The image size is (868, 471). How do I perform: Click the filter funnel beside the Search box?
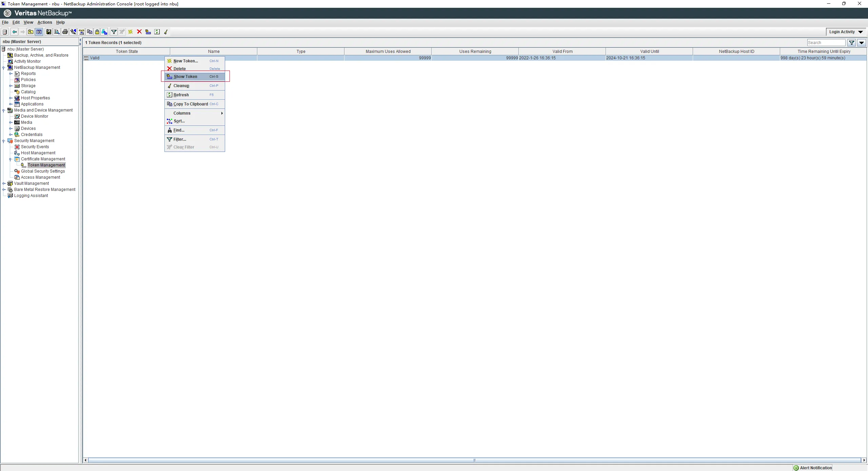[x=852, y=42]
